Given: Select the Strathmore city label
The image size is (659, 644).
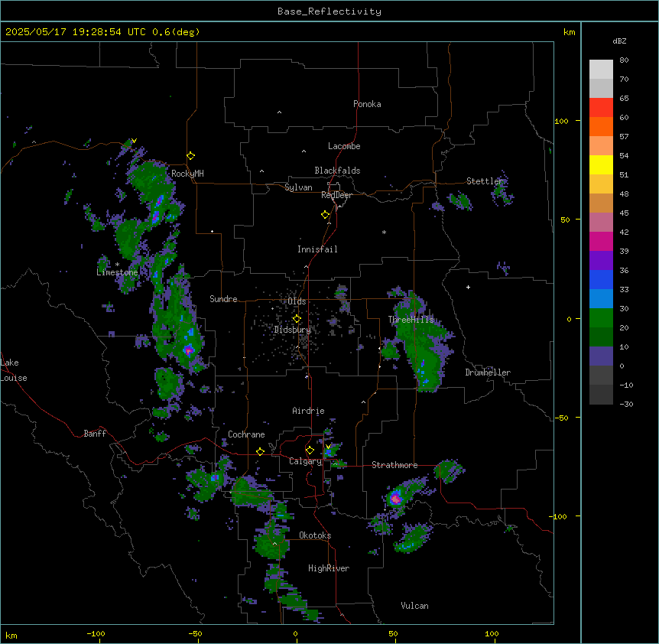Looking at the screenshot, I should (x=394, y=465).
